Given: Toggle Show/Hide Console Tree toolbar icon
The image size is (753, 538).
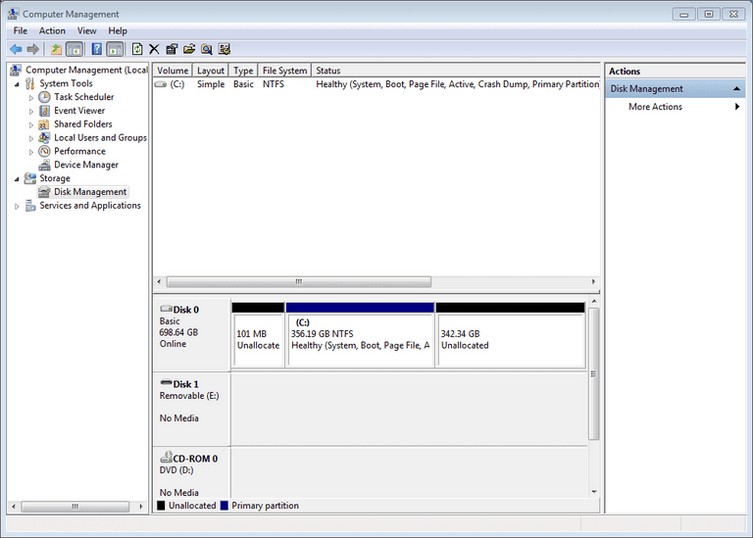Looking at the screenshot, I should [x=74, y=49].
